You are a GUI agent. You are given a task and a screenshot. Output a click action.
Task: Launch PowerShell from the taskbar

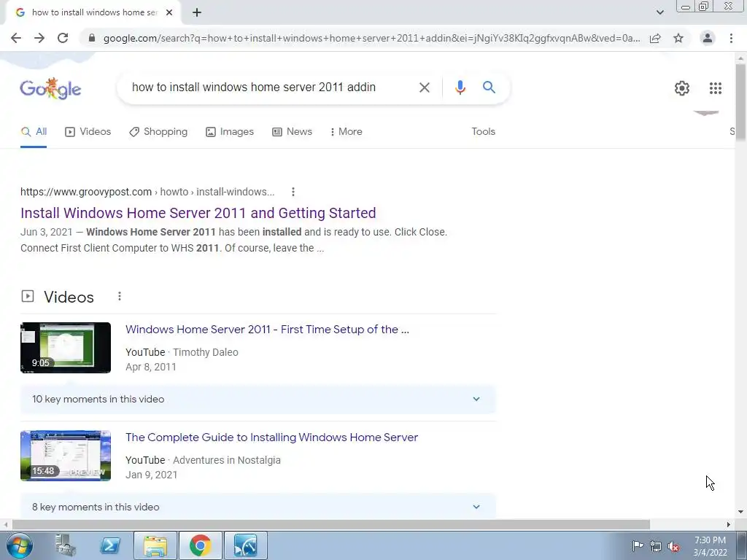(110, 545)
